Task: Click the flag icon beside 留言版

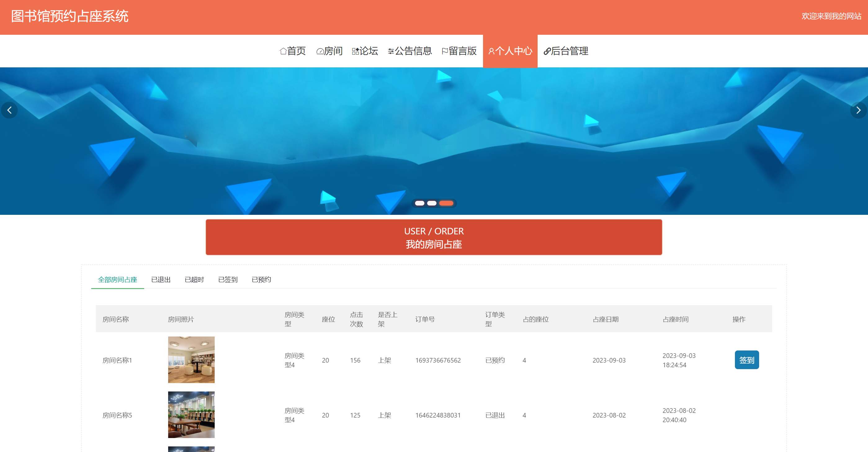Action: pos(445,51)
